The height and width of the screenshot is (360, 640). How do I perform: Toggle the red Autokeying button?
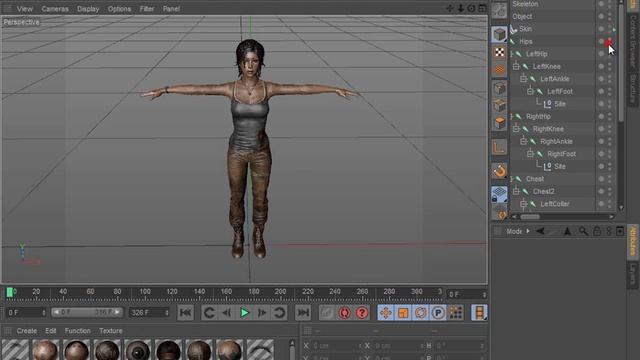point(344,313)
